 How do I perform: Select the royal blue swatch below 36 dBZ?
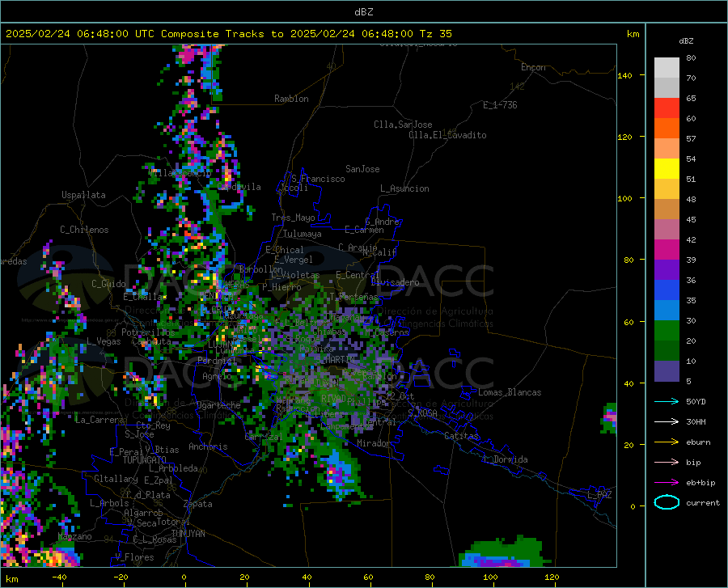667,290
